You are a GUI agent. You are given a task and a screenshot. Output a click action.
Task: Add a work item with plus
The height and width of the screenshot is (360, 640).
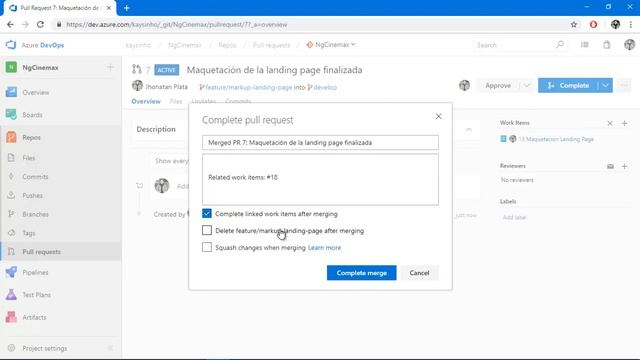coord(624,123)
